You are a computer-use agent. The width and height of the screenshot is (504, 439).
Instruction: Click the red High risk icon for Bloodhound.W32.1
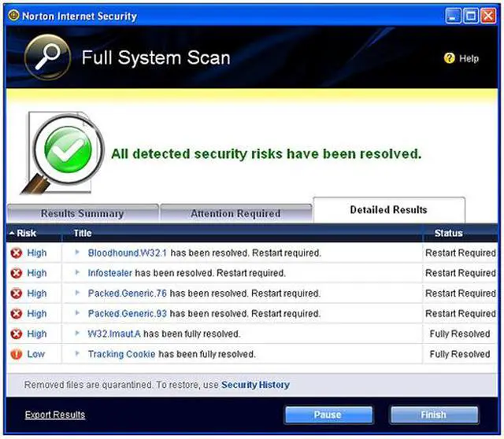point(16,253)
